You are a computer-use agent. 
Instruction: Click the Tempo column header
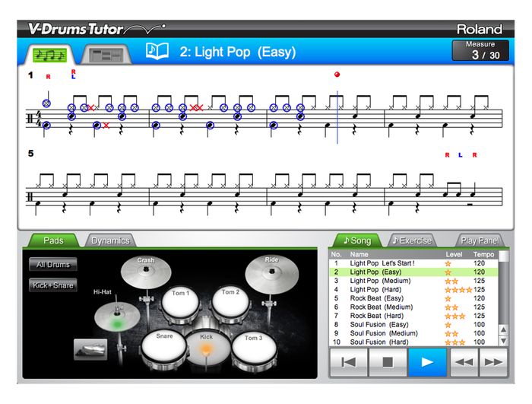[x=484, y=254]
